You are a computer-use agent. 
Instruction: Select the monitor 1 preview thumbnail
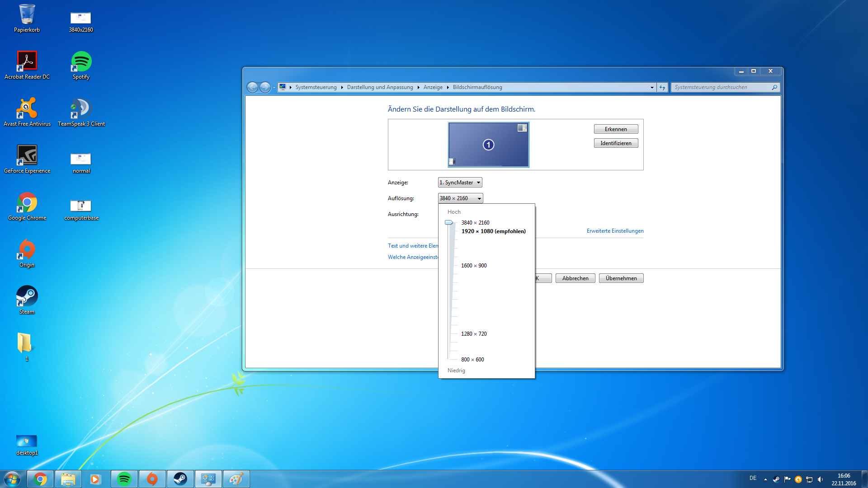coord(488,145)
